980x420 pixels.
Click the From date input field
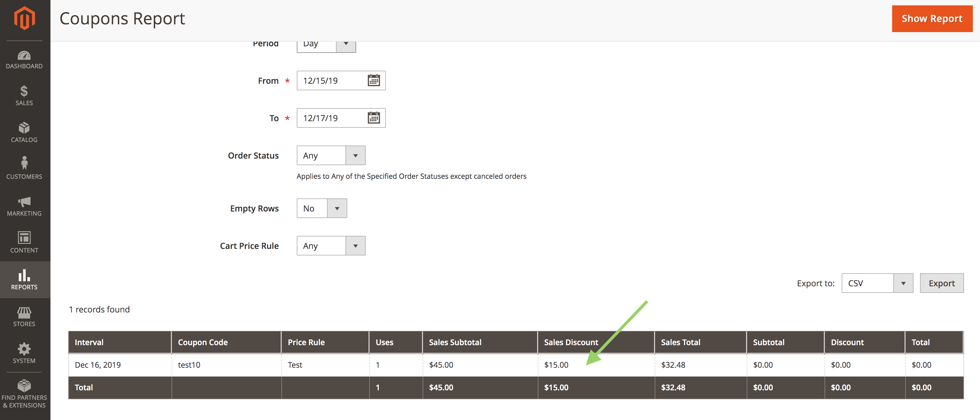tap(331, 80)
